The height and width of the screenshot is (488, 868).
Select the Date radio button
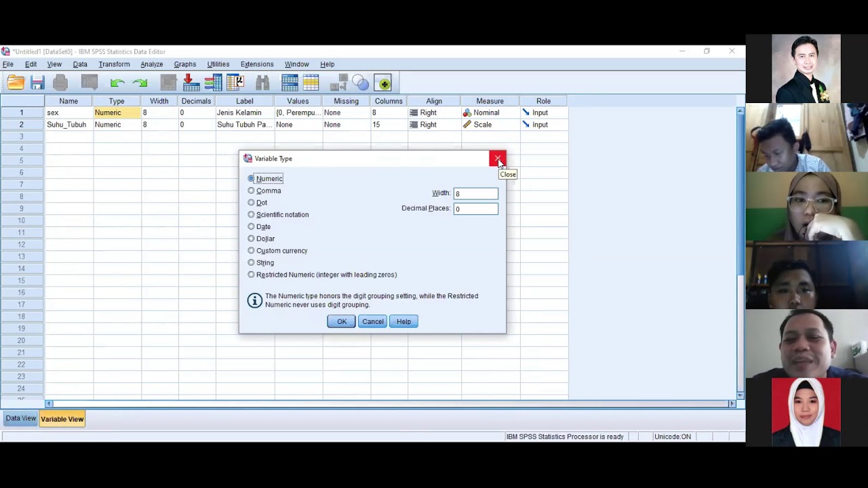(x=251, y=226)
